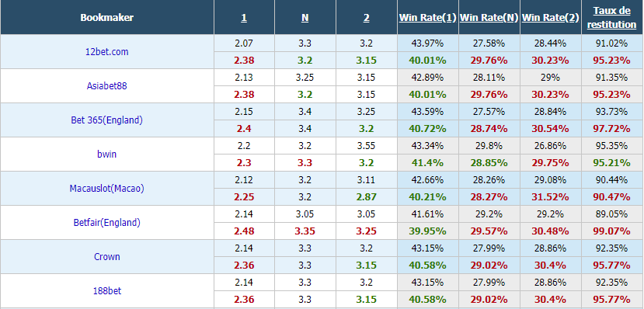This screenshot has height=309, width=644.
Task: Open the 188bet bookmaker link
Action: pyautogui.click(x=106, y=291)
